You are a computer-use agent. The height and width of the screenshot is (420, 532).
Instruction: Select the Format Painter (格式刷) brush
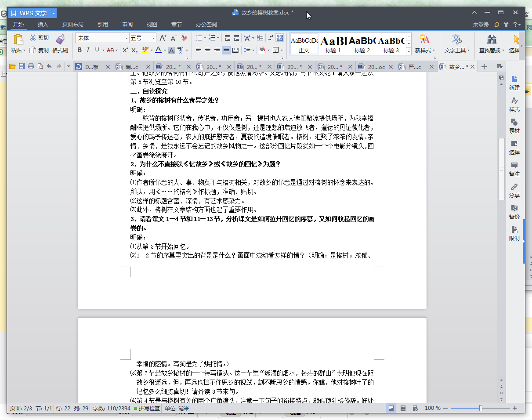coord(60,43)
